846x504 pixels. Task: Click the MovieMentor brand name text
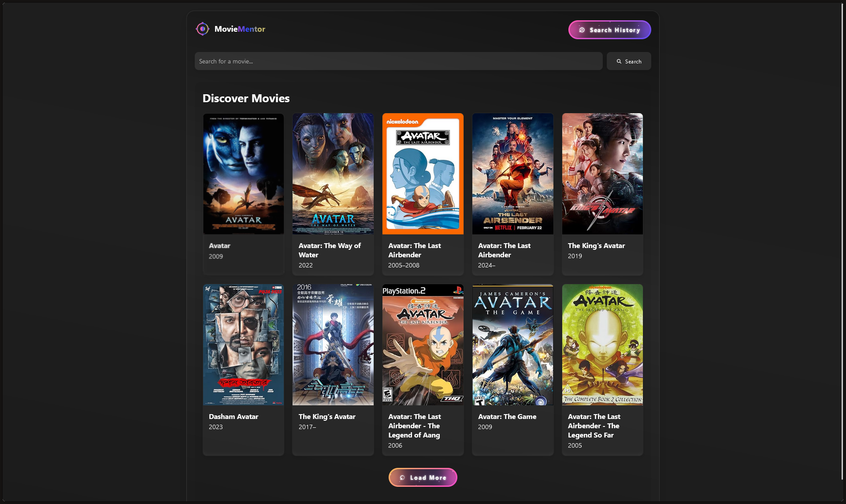click(x=240, y=29)
